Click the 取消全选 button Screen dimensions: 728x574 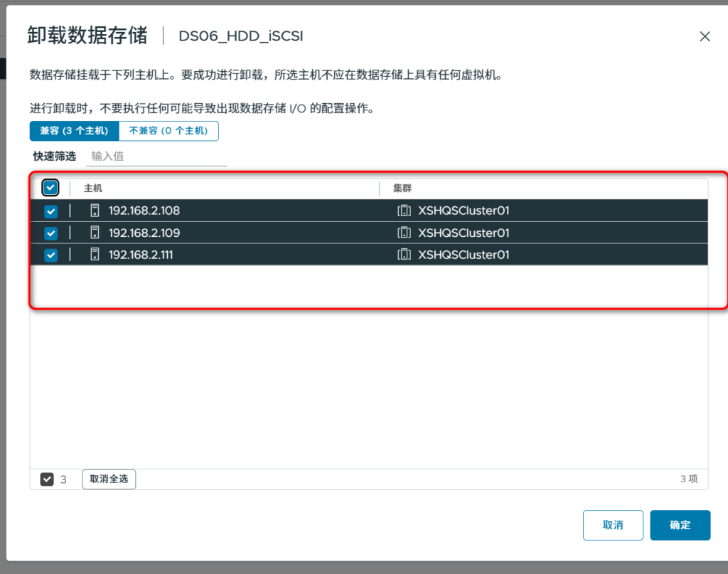109,479
